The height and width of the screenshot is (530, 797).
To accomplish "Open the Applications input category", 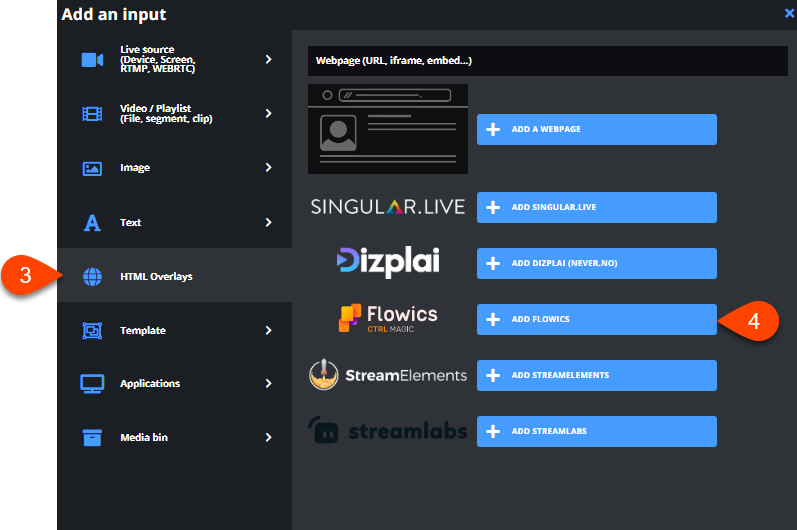I will 174,383.
